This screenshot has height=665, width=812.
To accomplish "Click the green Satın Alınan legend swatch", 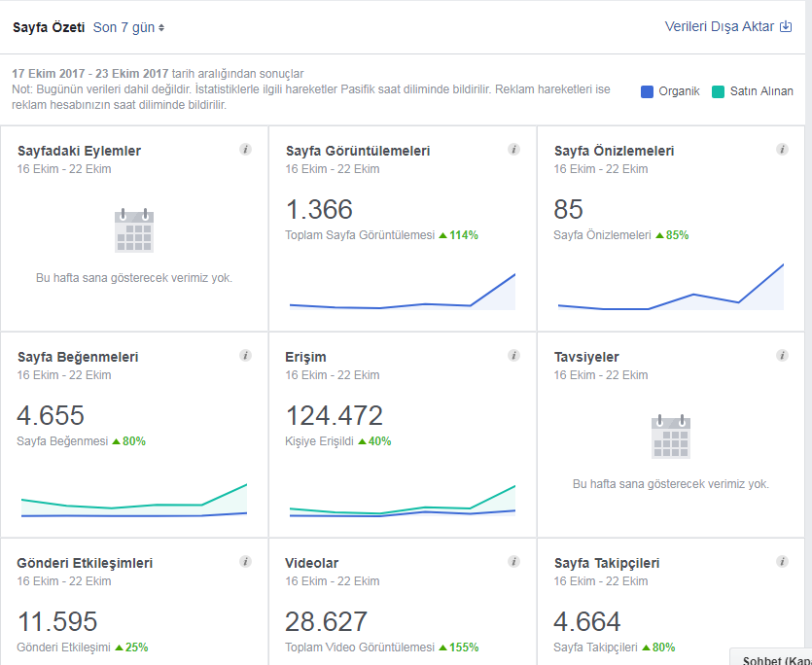I will 718,91.
